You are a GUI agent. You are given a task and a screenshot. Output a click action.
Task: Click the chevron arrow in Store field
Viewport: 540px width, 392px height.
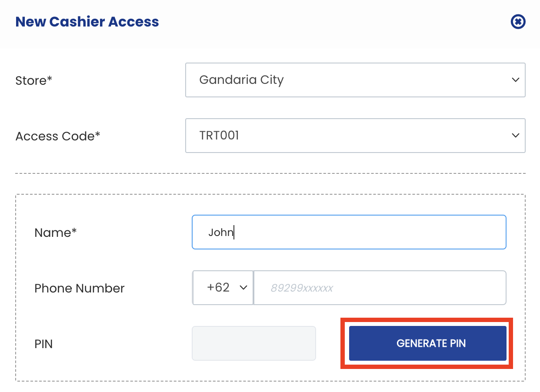(516, 80)
